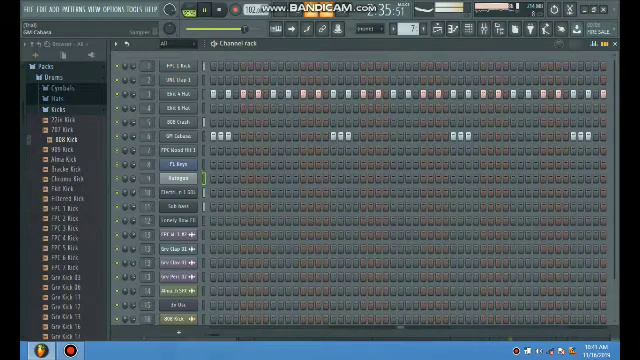Mute the FL Keys channel green LED
Viewport: 640px width, 360px height.
click(117, 164)
